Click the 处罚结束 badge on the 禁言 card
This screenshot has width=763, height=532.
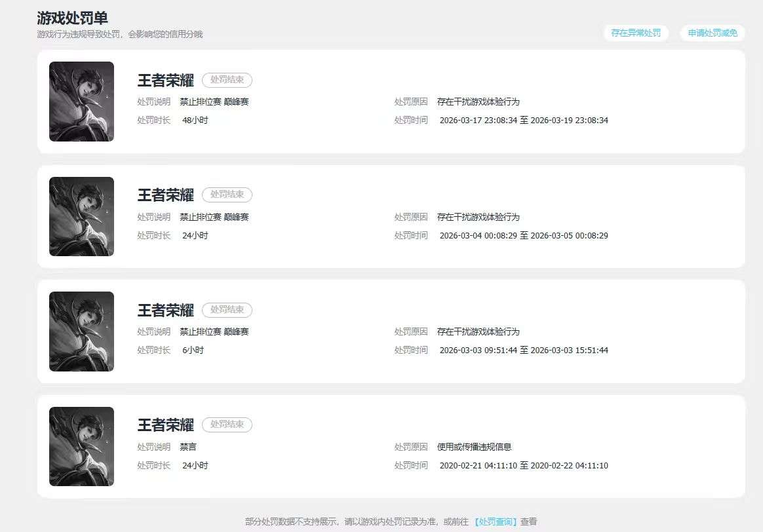click(227, 425)
